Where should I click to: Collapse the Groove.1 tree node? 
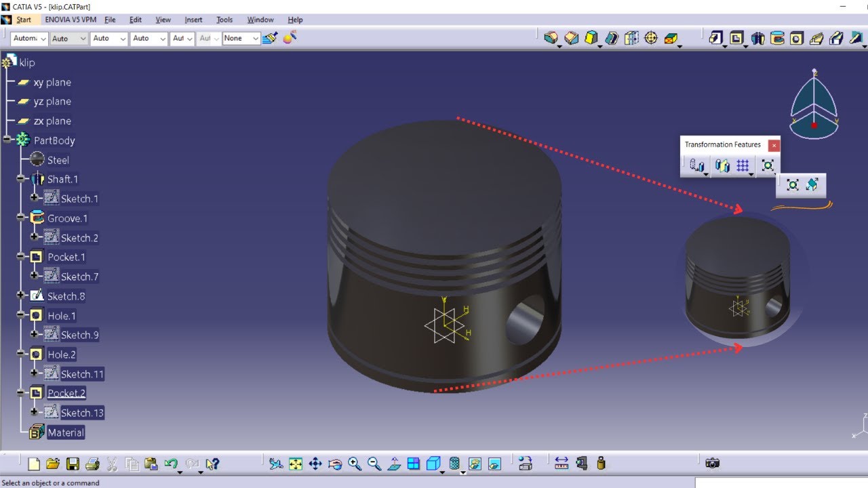pyautogui.click(x=21, y=218)
